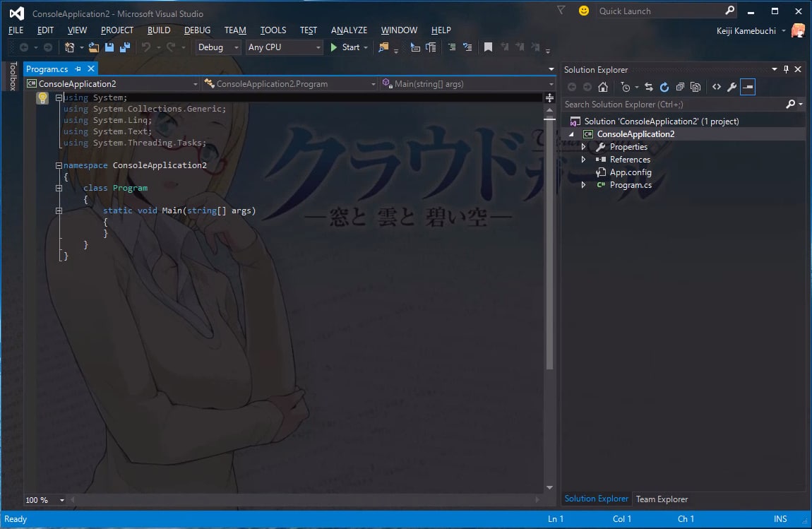Click the Start debugging button
Screen dimensions: 812x529
(x=345, y=47)
